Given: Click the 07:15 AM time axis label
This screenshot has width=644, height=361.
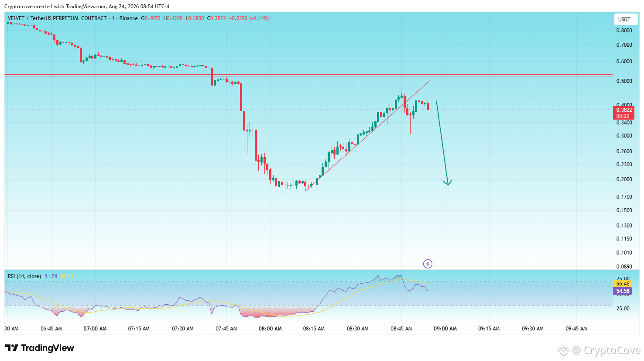Looking at the screenshot, I should click(x=139, y=329).
